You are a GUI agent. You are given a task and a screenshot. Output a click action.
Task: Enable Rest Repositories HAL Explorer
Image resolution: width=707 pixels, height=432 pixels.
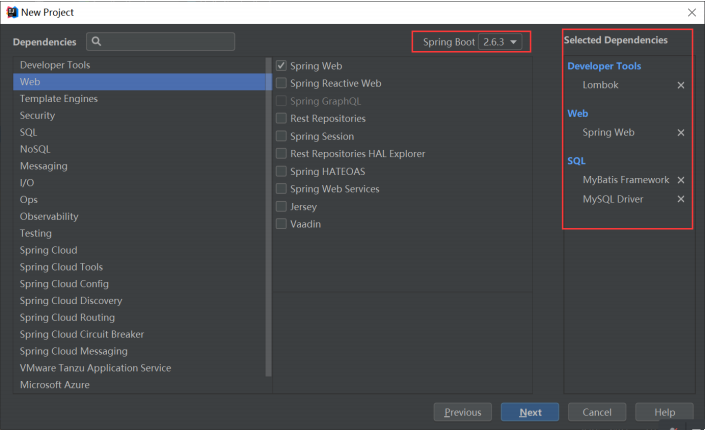pyautogui.click(x=281, y=153)
